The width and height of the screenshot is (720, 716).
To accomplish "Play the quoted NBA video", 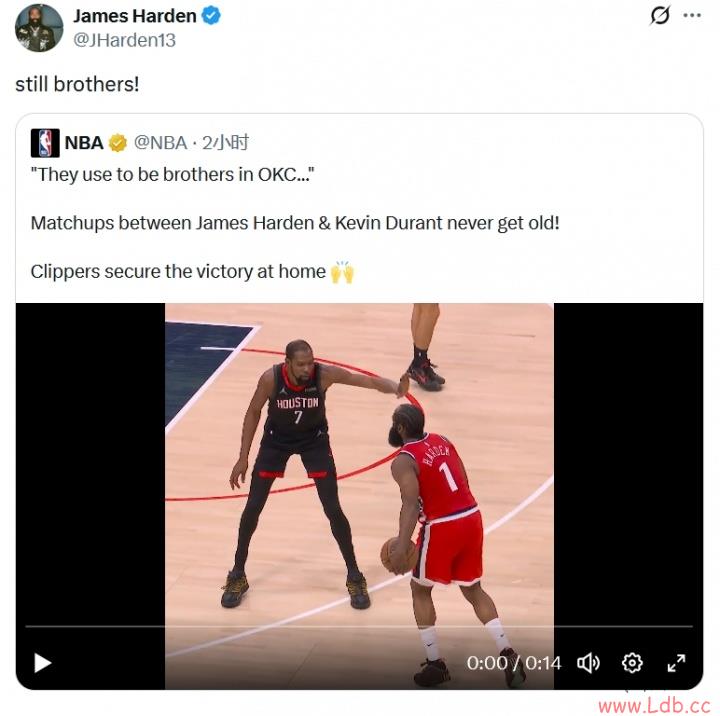I will 43,663.
